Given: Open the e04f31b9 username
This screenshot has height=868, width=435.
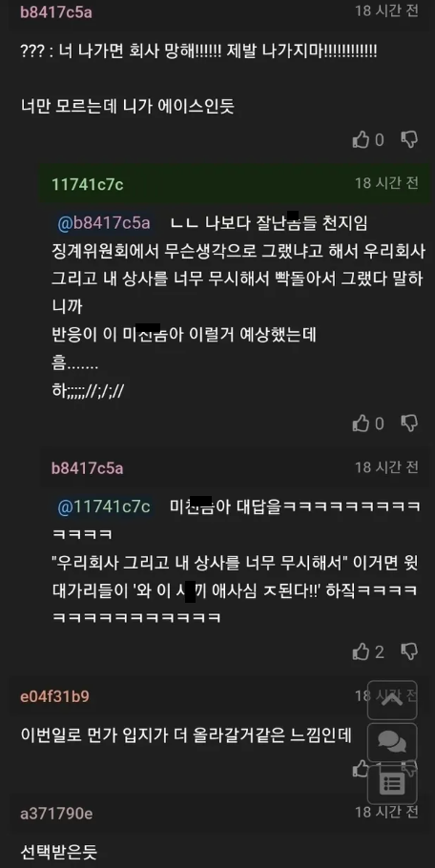Looking at the screenshot, I should click(x=54, y=696).
